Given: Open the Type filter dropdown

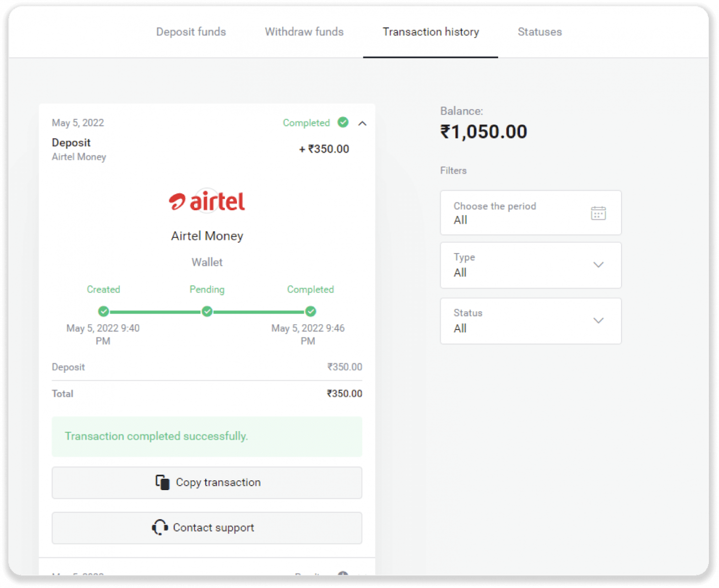Looking at the screenshot, I should (x=530, y=265).
